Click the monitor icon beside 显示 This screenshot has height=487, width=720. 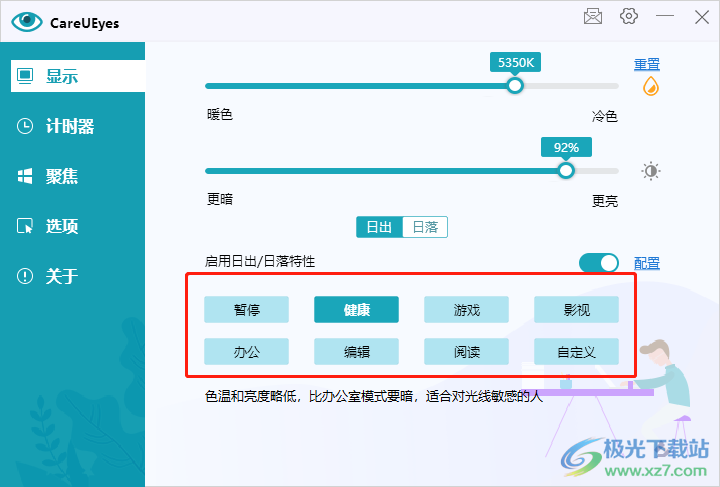[25, 76]
